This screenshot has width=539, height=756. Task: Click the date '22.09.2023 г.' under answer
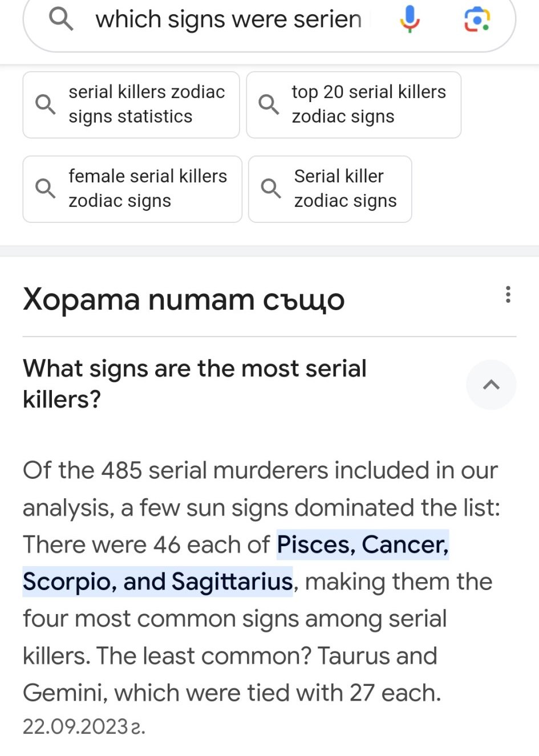coord(84,727)
